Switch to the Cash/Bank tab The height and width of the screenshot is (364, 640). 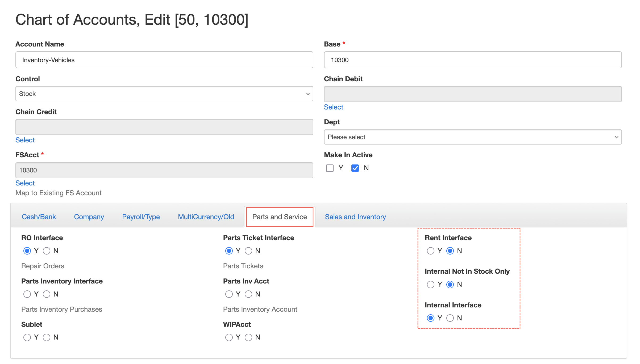[39, 217]
